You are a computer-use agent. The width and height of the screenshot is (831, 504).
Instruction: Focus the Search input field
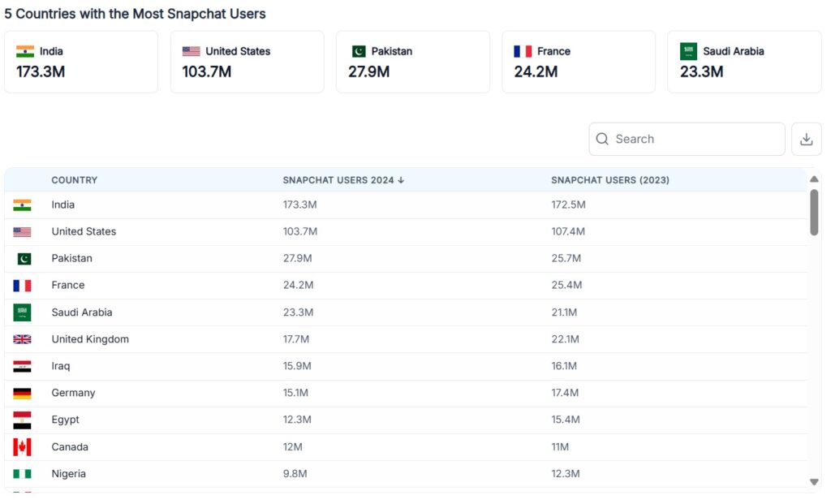(x=687, y=140)
